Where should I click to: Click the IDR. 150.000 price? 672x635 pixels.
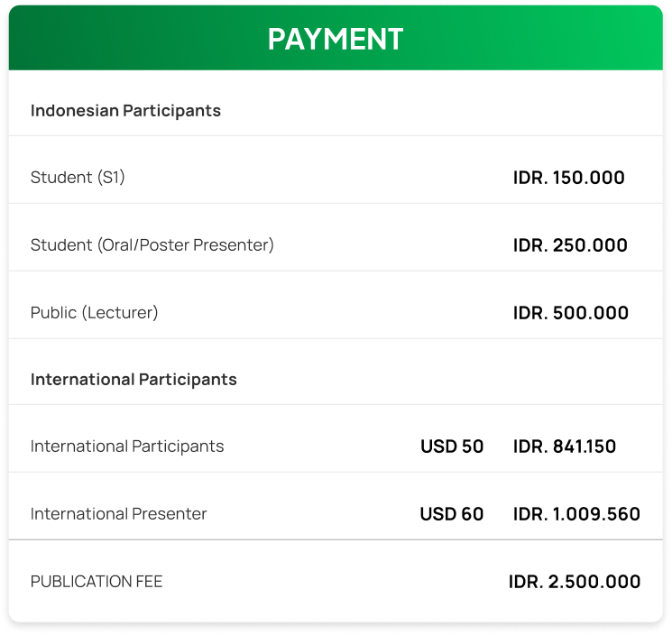tap(568, 178)
